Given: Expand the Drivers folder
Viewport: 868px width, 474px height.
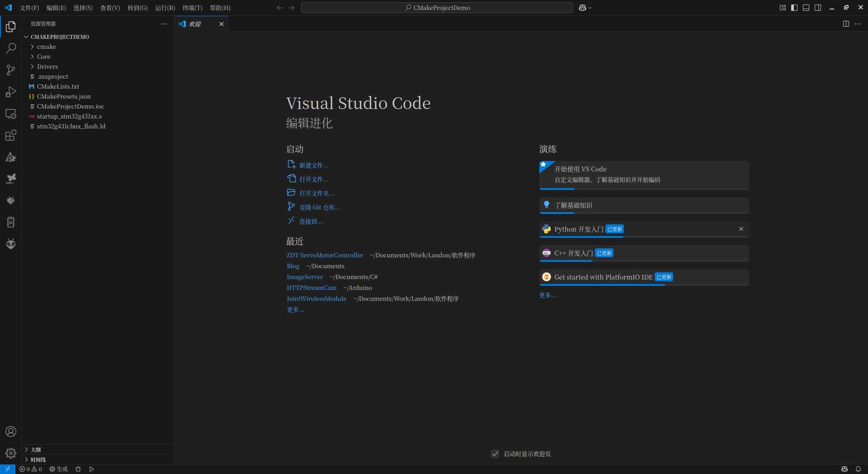Looking at the screenshot, I should [98, 66].
